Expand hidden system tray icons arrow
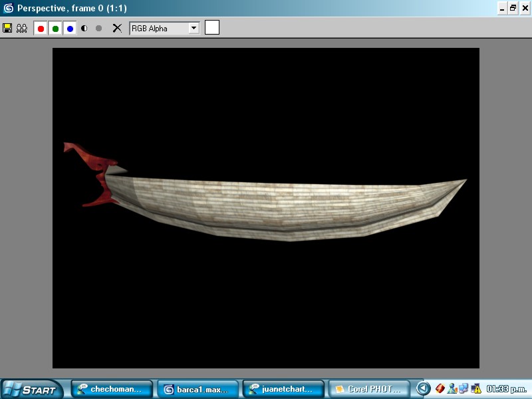The width and height of the screenshot is (532, 399). pos(423,388)
